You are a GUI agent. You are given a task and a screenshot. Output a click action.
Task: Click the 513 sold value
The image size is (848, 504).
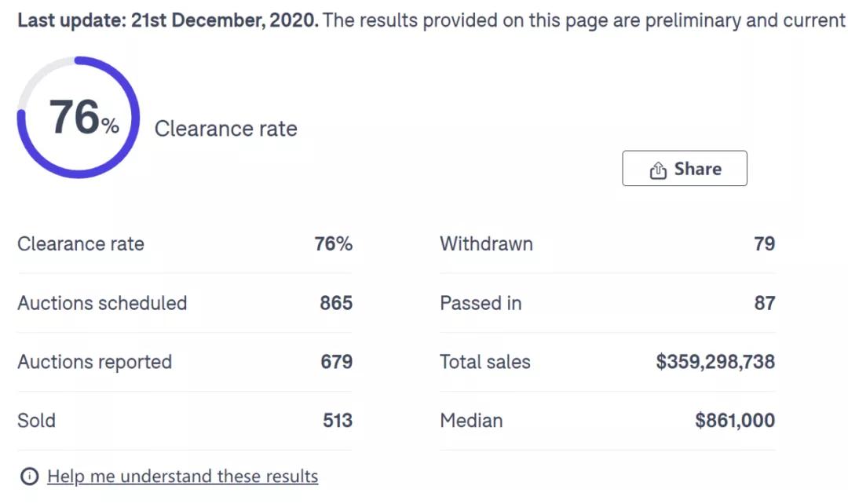[338, 420]
